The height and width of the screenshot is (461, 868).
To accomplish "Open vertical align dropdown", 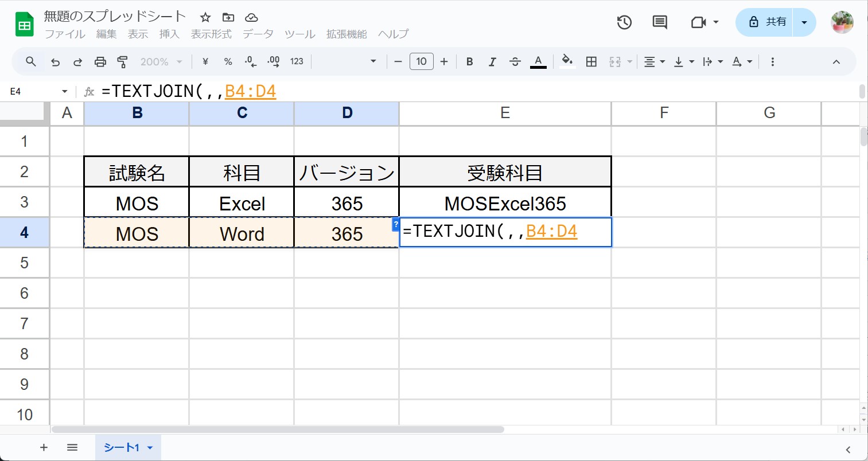I will [684, 62].
